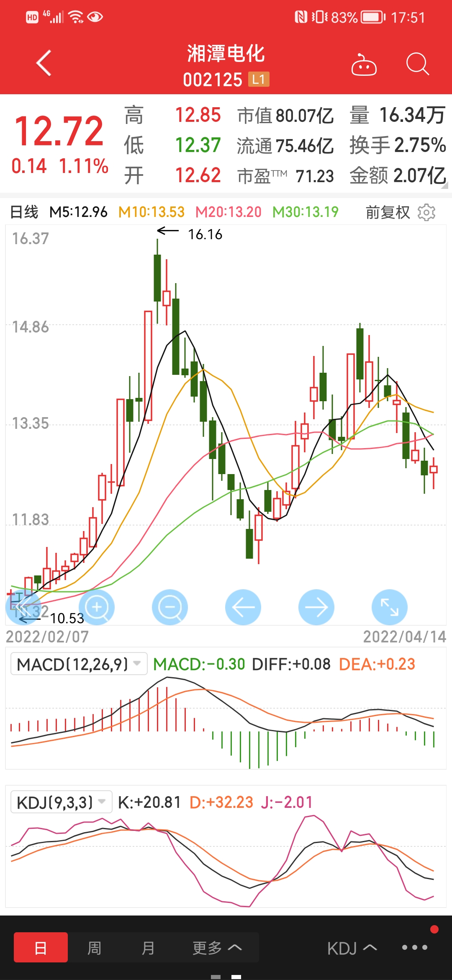The image size is (452, 980).
Task: Tap M5:12.96 moving average label
Action: tap(78, 212)
